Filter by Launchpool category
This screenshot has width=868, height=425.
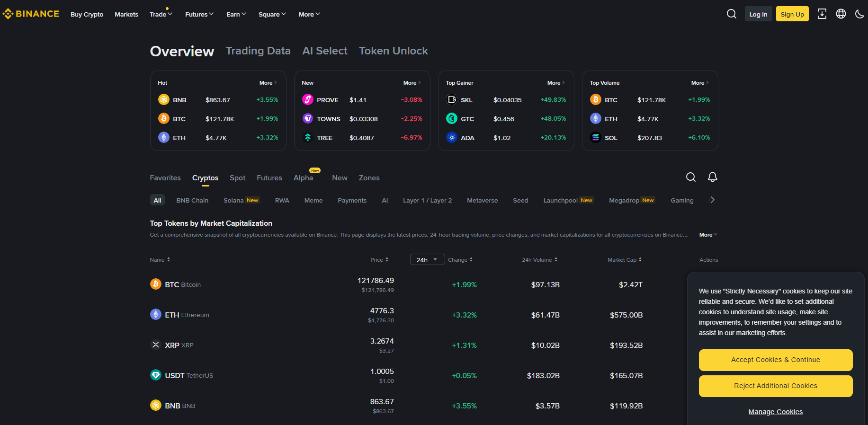(568, 200)
